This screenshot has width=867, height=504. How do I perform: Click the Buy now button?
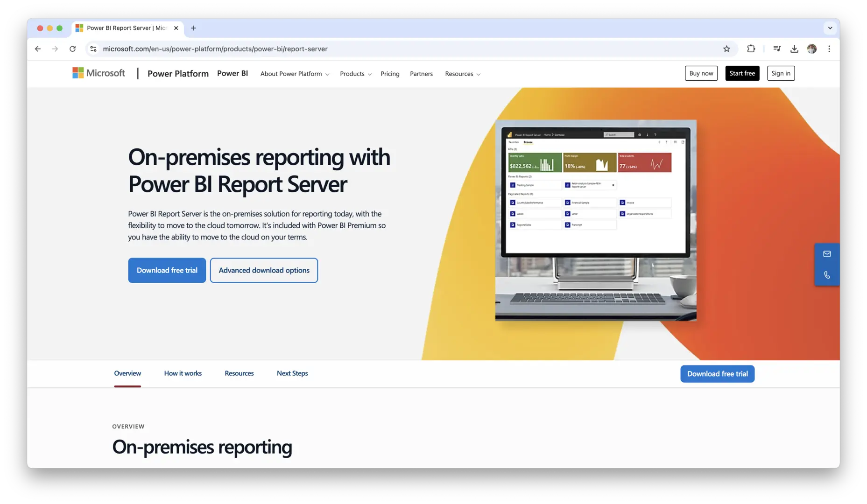[701, 73]
